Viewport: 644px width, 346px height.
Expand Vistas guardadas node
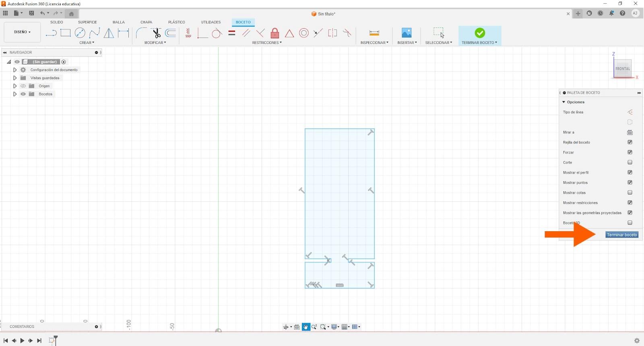[15, 78]
